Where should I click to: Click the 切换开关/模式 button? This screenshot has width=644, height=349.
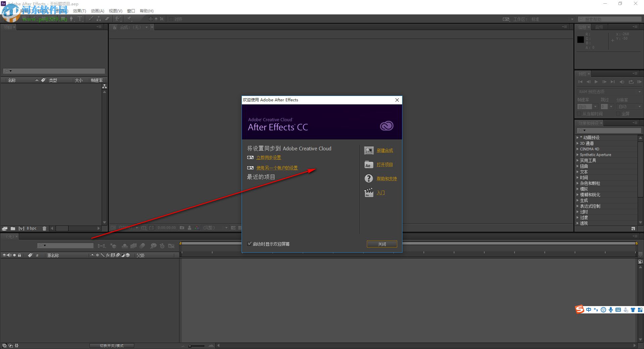pos(112,346)
